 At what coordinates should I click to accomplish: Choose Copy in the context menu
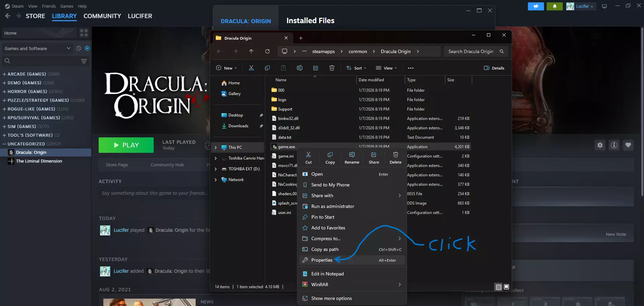pos(330,158)
